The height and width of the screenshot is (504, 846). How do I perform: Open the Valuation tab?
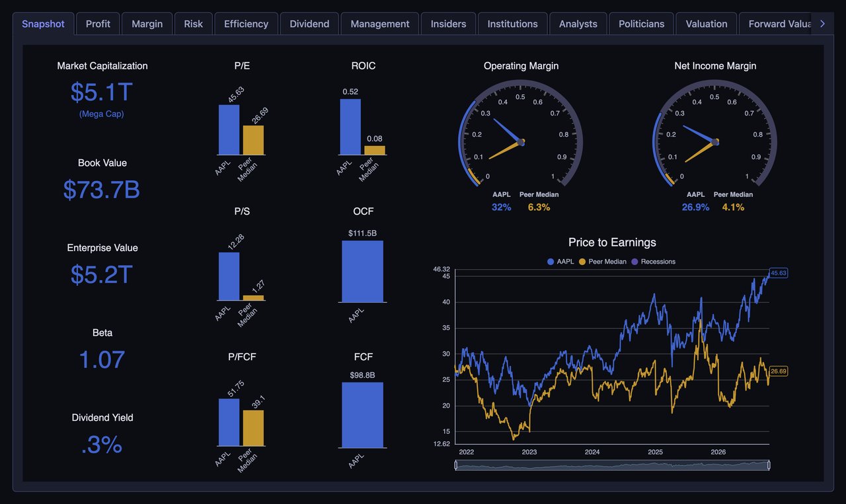pyautogui.click(x=707, y=24)
